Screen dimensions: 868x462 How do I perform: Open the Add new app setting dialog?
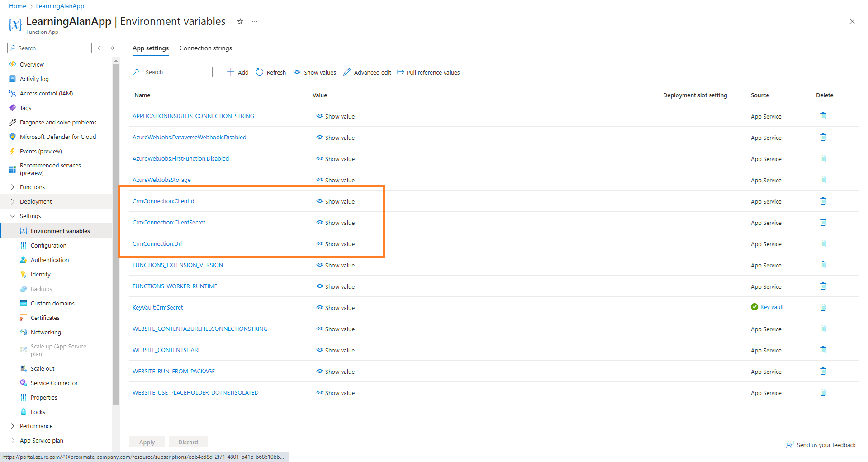(x=237, y=72)
